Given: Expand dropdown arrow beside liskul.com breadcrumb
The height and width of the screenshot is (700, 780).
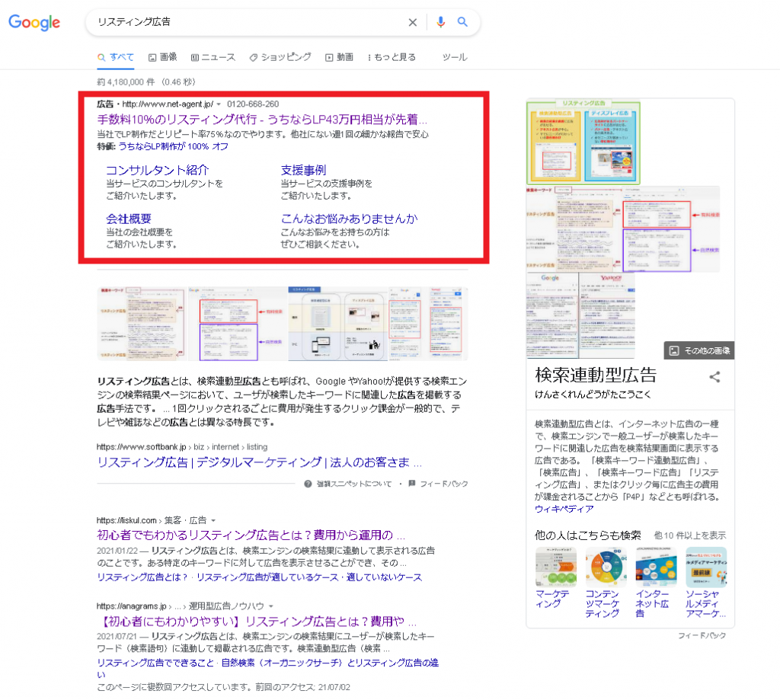Looking at the screenshot, I should coord(213,520).
